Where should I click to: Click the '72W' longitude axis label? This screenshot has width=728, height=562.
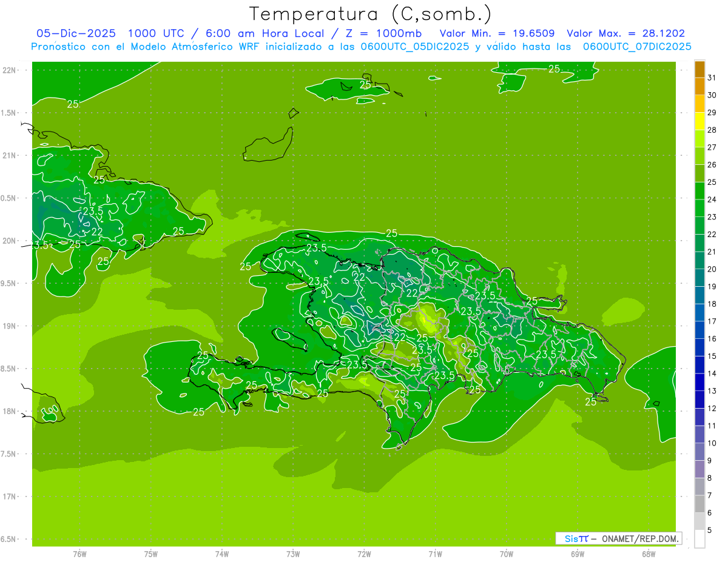tap(364, 554)
